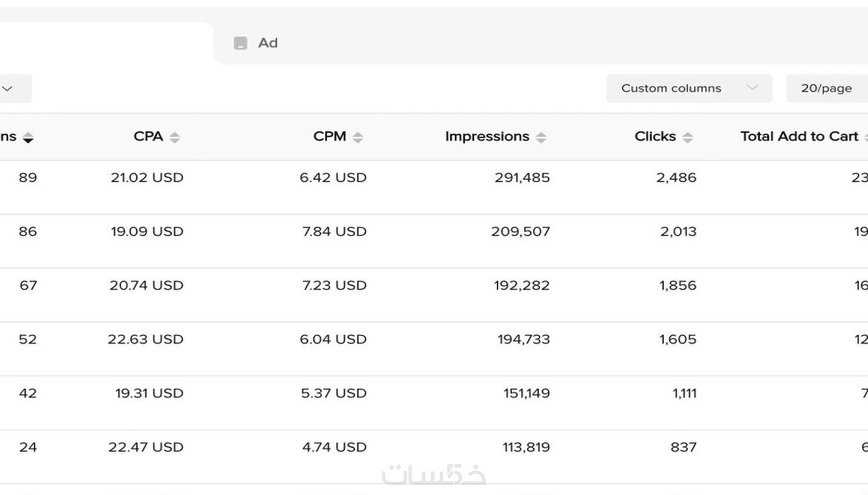This screenshot has height=495, width=868.
Task: Sort by the CPA column arrows
Action: coord(175,137)
